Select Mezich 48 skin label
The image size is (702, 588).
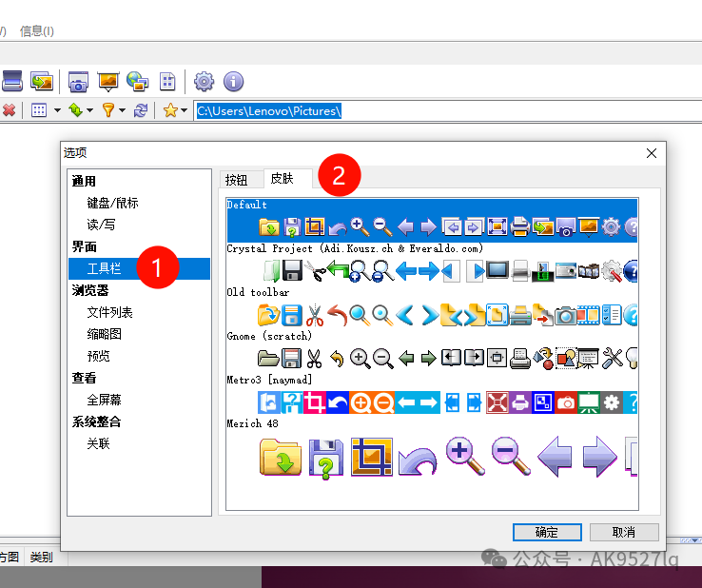click(x=252, y=423)
